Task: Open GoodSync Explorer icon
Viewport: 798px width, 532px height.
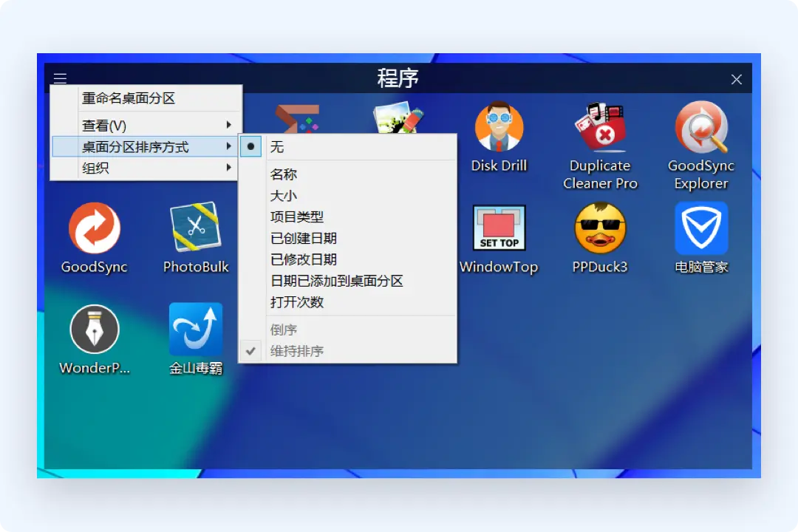Action: tap(701, 127)
